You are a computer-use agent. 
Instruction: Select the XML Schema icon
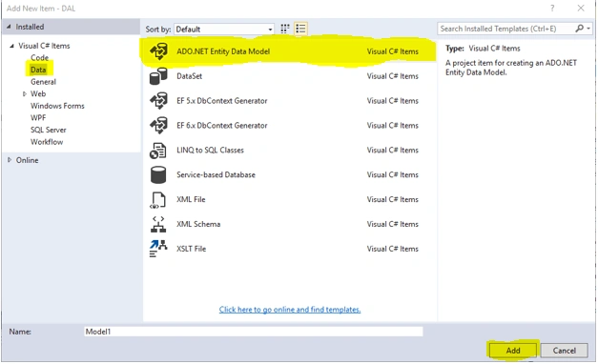(158, 224)
